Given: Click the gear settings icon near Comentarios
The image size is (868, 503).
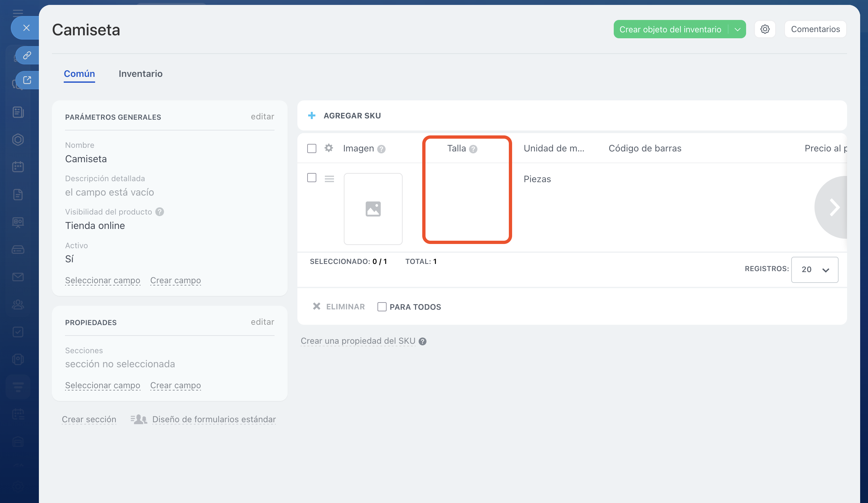Looking at the screenshot, I should tap(765, 29).
